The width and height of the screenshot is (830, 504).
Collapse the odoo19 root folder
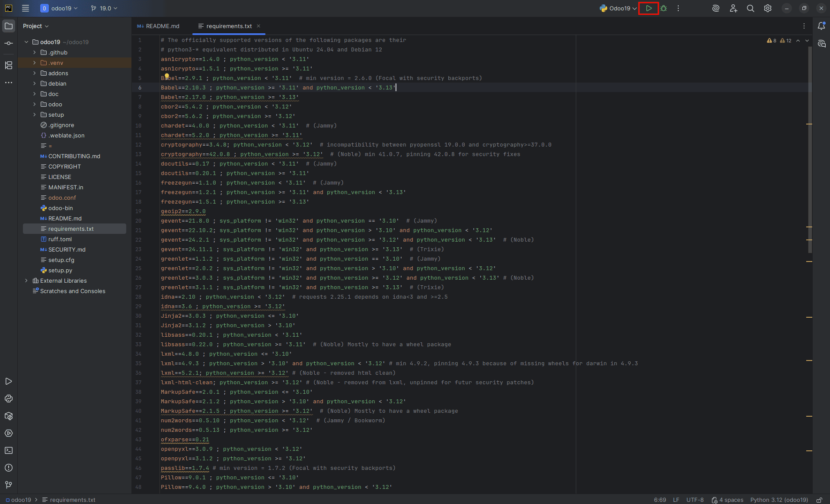(26, 42)
